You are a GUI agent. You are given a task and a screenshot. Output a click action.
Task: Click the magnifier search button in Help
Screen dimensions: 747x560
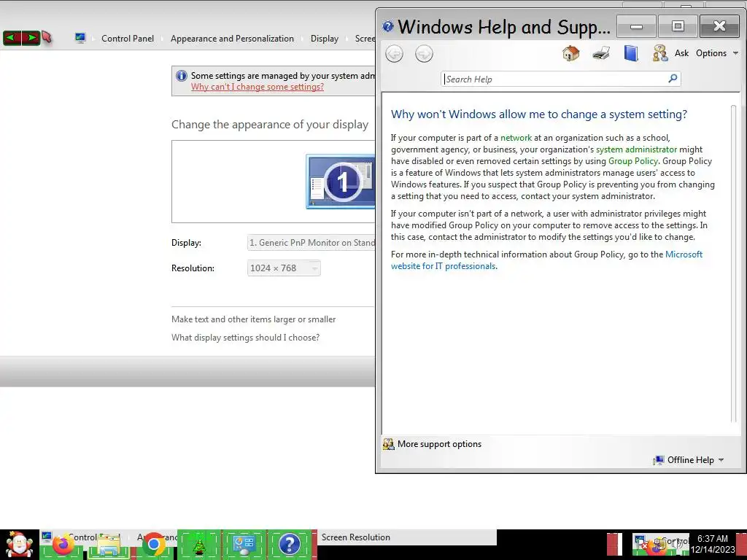(673, 79)
